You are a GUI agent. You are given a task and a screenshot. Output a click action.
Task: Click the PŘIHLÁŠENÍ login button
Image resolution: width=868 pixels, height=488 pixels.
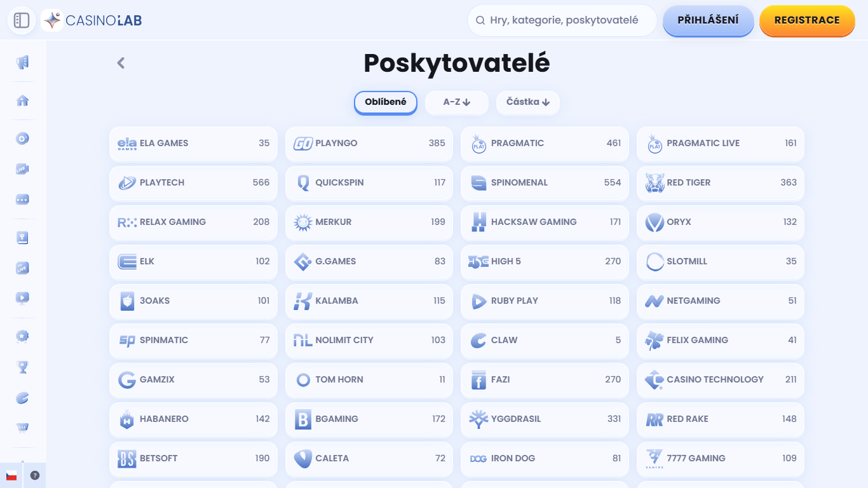point(708,20)
